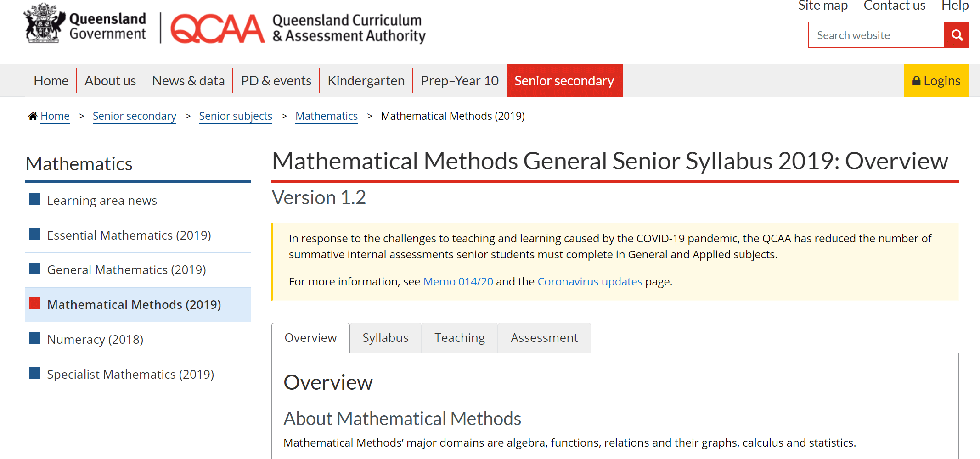980x459 pixels.
Task: Open Senior secondary in the navigation bar
Action: pyautogui.click(x=564, y=81)
